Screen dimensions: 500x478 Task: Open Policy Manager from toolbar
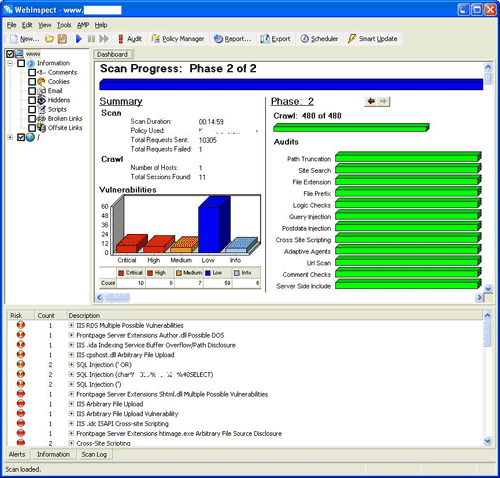178,39
